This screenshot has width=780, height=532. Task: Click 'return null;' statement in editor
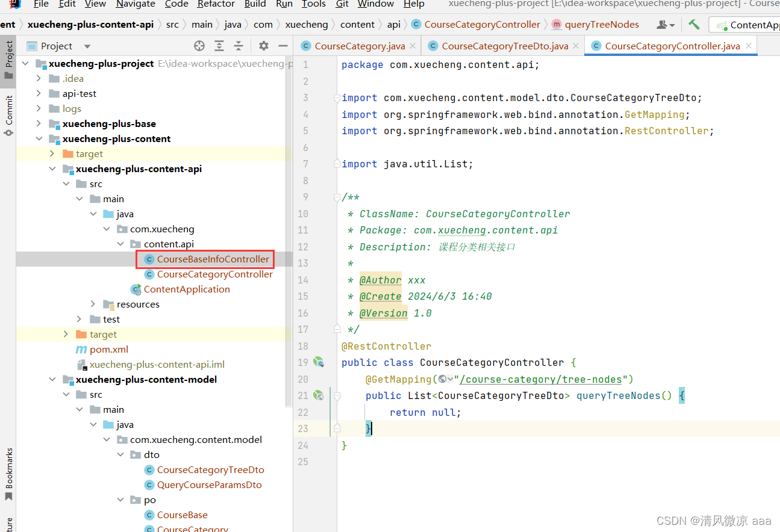425,412
